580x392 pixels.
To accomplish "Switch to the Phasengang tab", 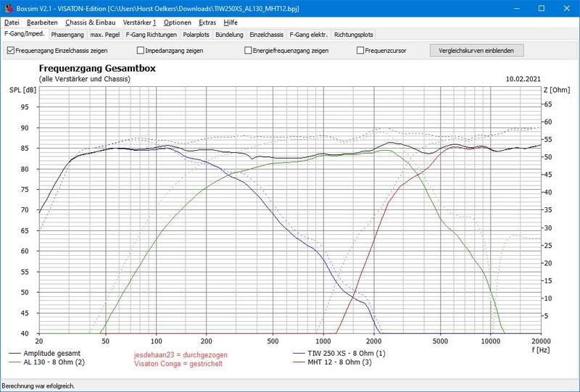I will coord(65,34).
